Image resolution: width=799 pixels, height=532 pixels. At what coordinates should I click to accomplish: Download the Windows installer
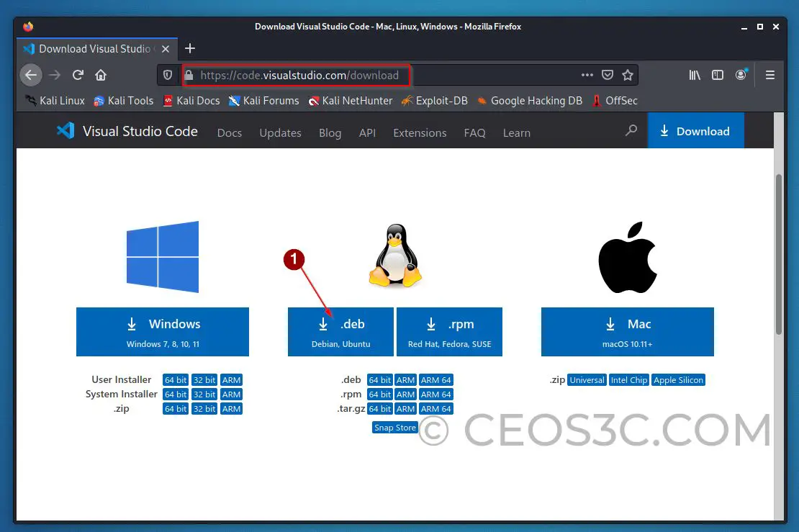163,332
